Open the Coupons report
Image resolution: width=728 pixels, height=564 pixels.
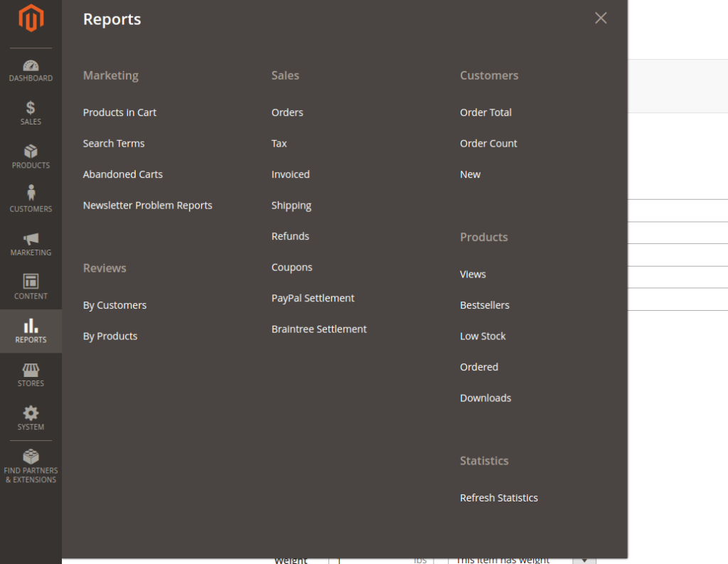pyautogui.click(x=291, y=267)
